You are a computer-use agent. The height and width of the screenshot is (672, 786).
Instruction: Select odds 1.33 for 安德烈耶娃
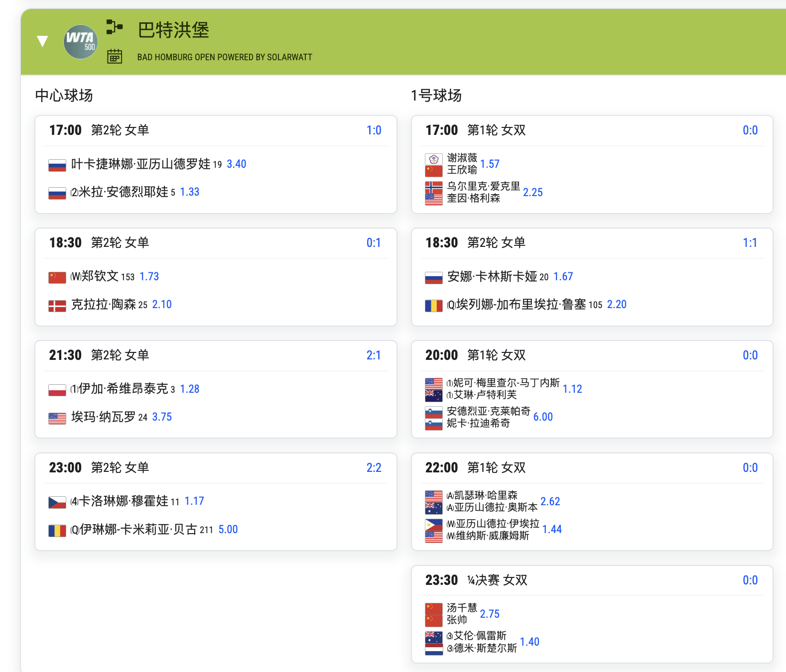pyautogui.click(x=190, y=192)
